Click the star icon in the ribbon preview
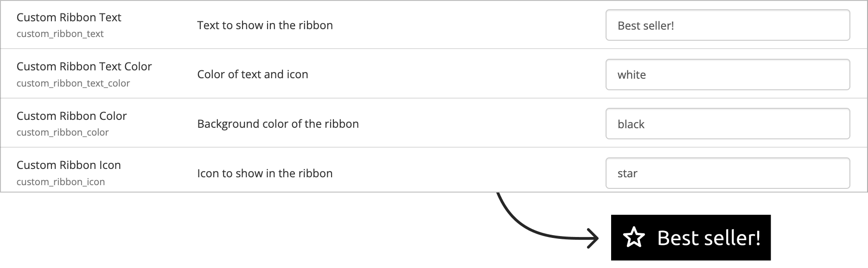This screenshot has width=868, height=268. [633, 238]
